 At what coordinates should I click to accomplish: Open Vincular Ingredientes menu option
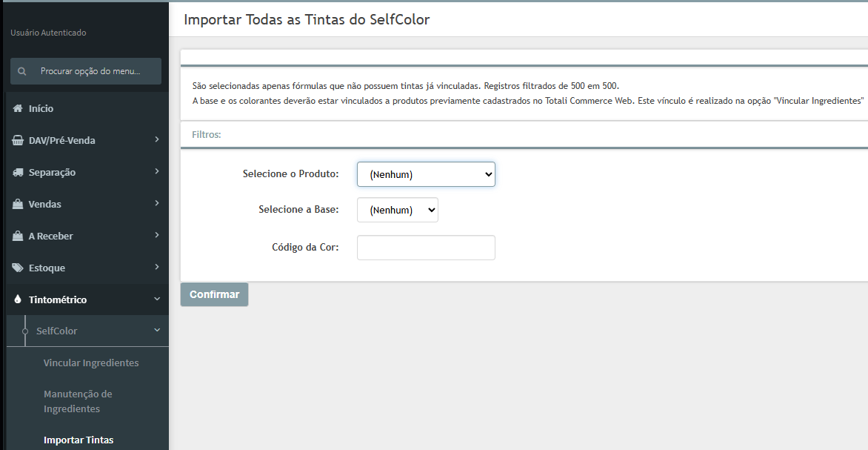(91, 363)
